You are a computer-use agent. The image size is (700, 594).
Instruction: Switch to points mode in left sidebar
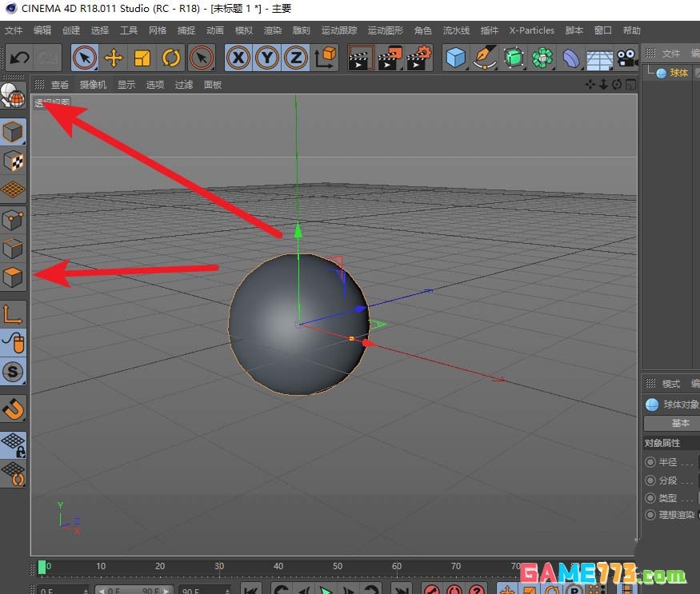[14, 219]
